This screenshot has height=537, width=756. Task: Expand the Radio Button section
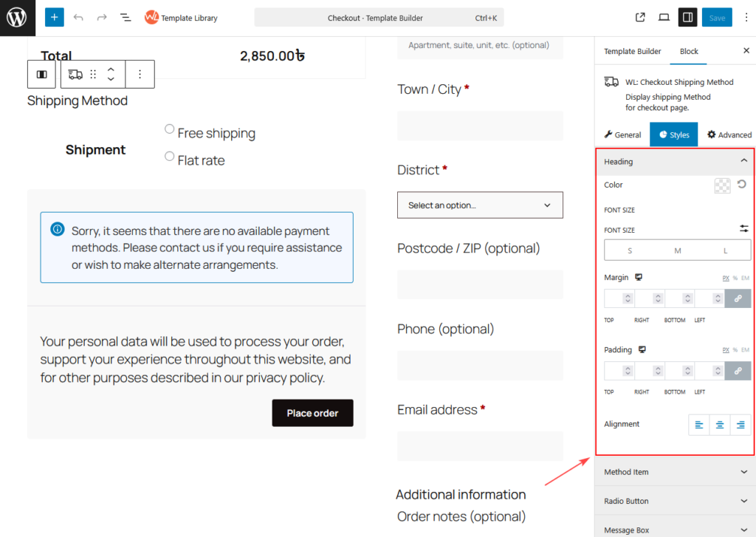(675, 501)
